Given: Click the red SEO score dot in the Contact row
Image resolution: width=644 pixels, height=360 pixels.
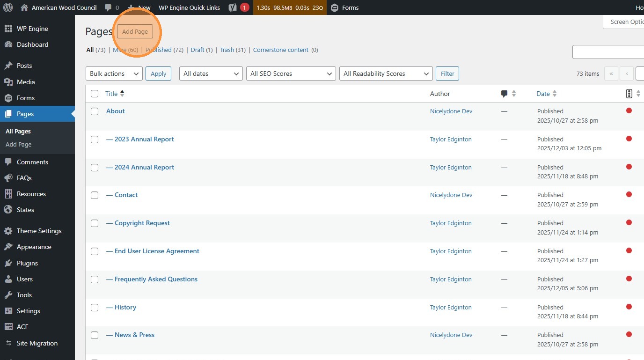Looking at the screenshot, I should click(x=629, y=194).
